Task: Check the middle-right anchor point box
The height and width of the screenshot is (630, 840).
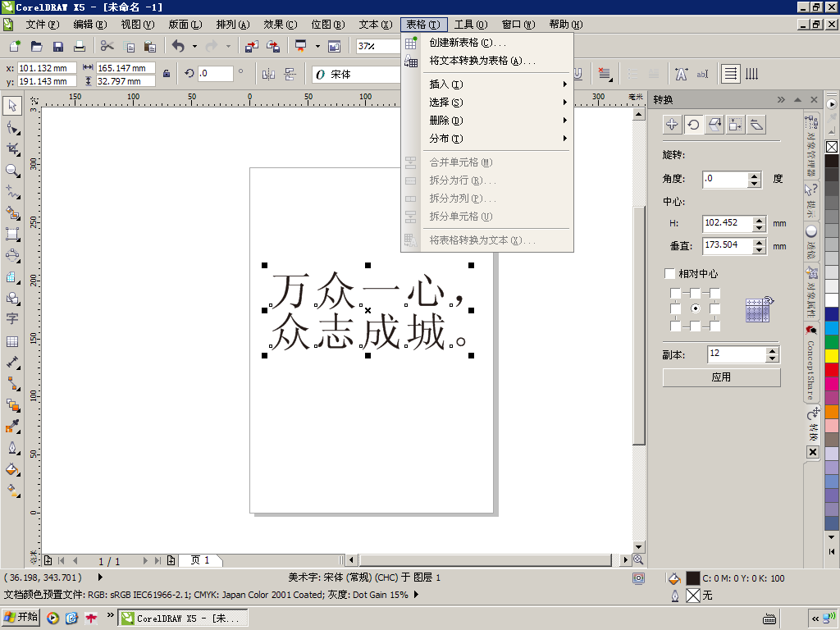Action: click(x=714, y=309)
